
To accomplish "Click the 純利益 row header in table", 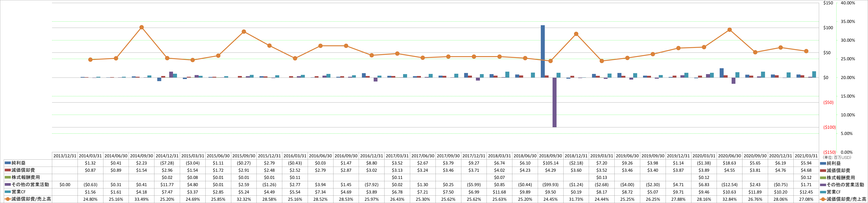I will [28, 163].
